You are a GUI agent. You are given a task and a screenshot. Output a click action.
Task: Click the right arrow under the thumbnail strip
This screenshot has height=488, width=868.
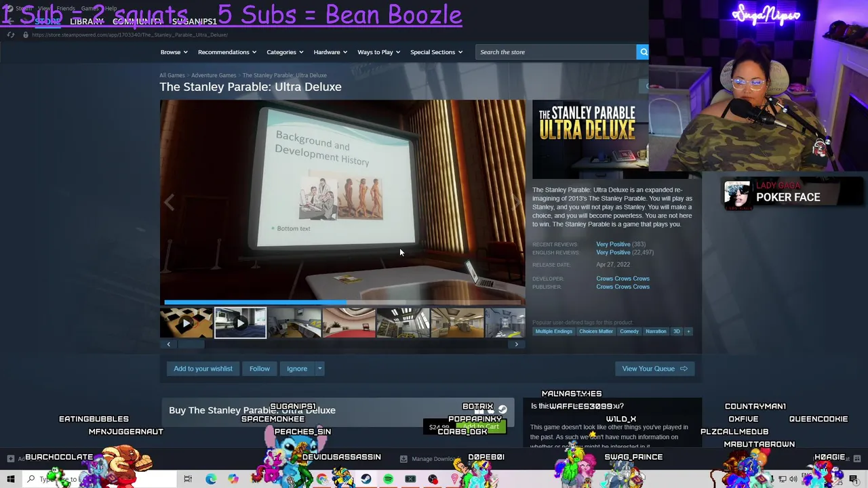pos(516,344)
